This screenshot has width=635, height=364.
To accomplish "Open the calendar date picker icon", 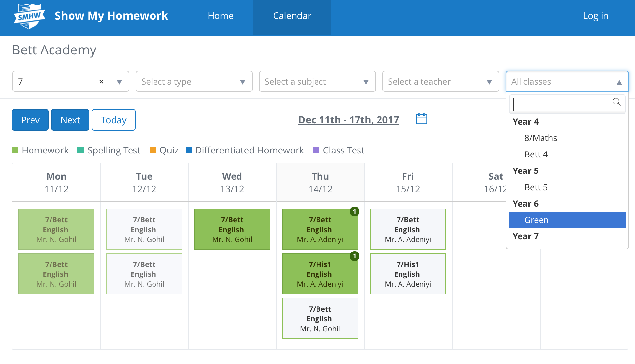I will click(421, 119).
